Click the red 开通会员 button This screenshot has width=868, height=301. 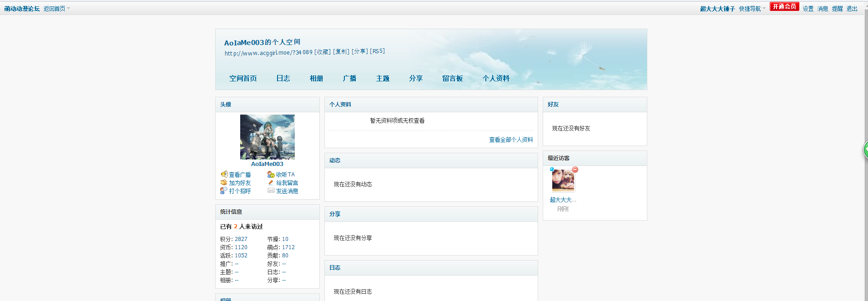[784, 6]
